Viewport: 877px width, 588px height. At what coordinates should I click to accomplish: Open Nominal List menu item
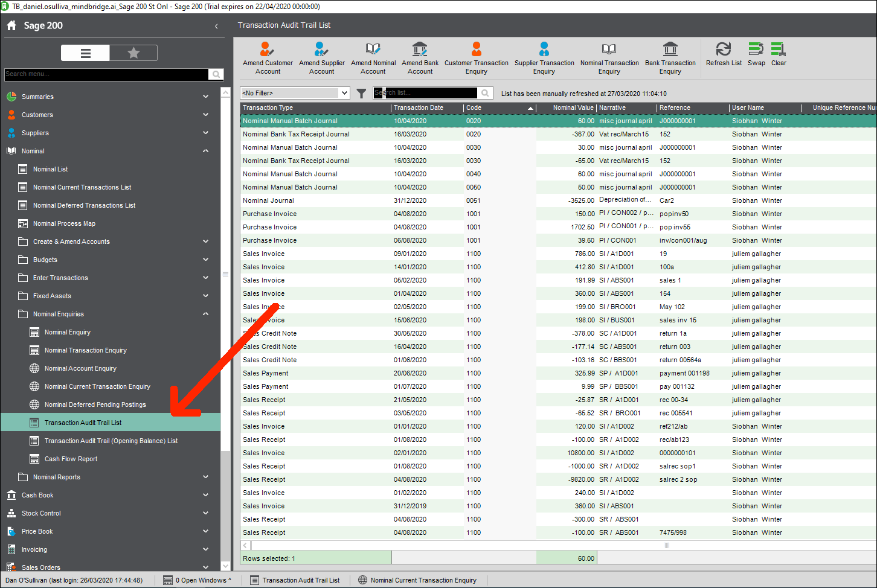pos(50,169)
